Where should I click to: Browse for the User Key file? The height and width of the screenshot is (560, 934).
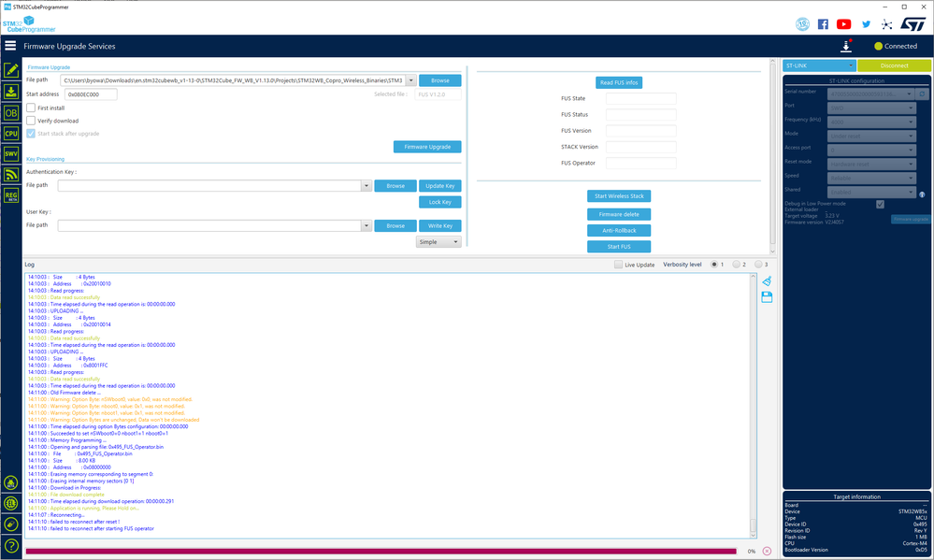395,226
